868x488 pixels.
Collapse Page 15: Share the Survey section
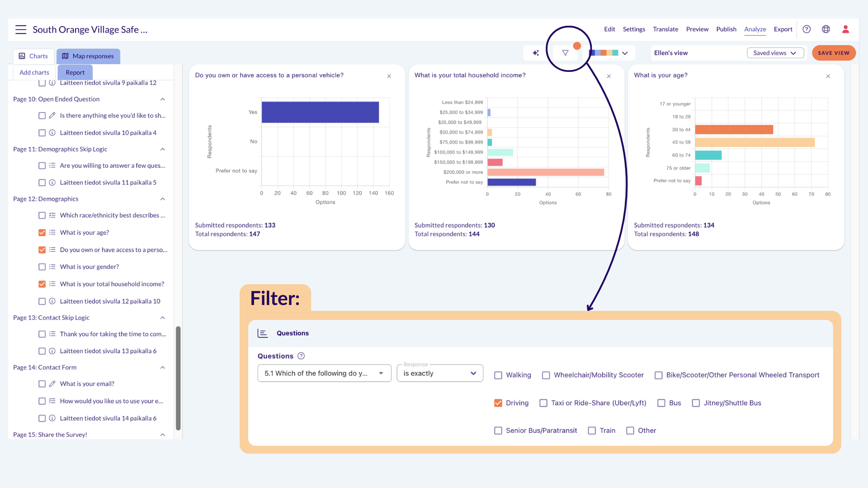(163, 435)
